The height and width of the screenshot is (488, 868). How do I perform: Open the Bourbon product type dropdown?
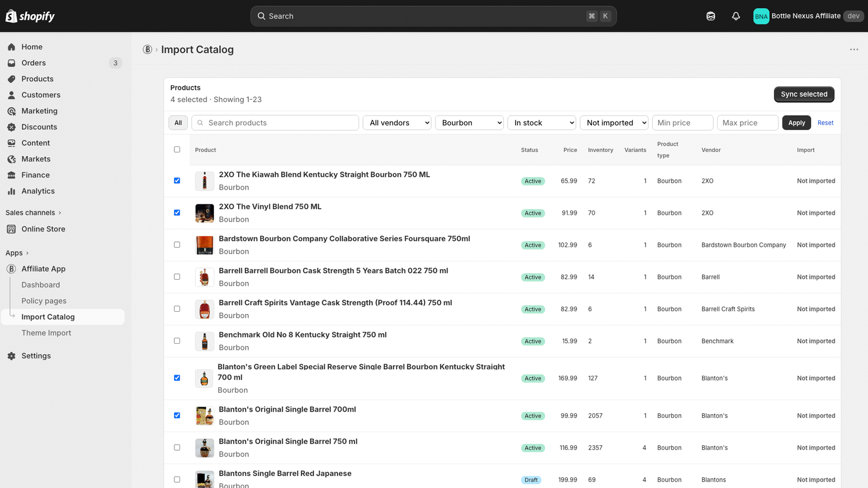pyautogui.click(x=469, y=123)
